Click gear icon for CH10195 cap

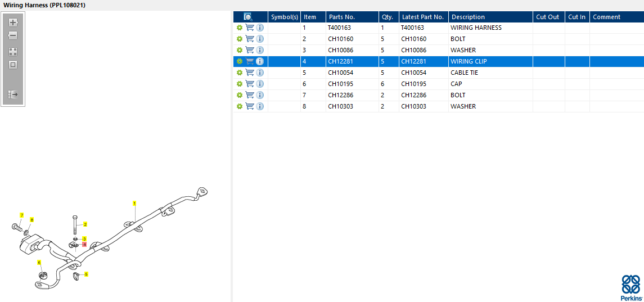pyautogui.click(x=240, y=84)
